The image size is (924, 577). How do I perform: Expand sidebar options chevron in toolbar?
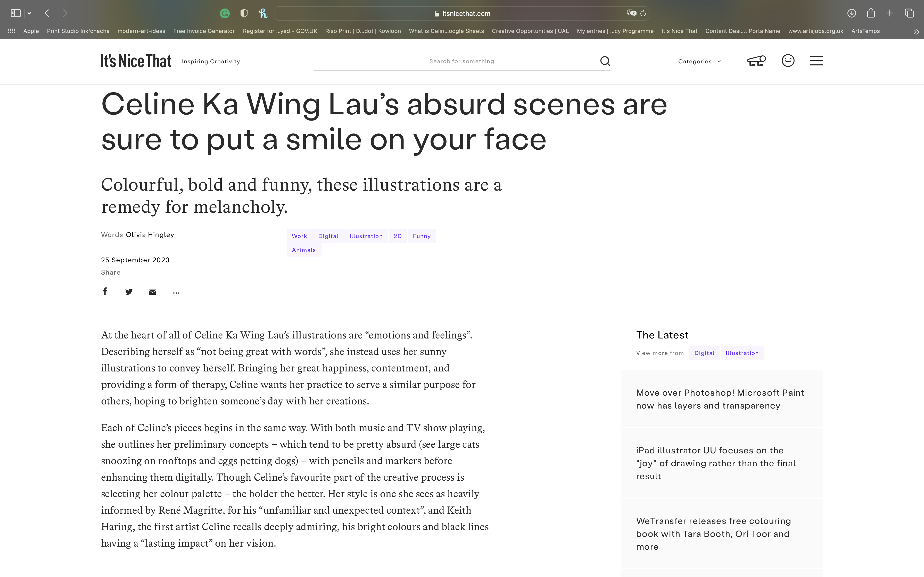[29, 13]
